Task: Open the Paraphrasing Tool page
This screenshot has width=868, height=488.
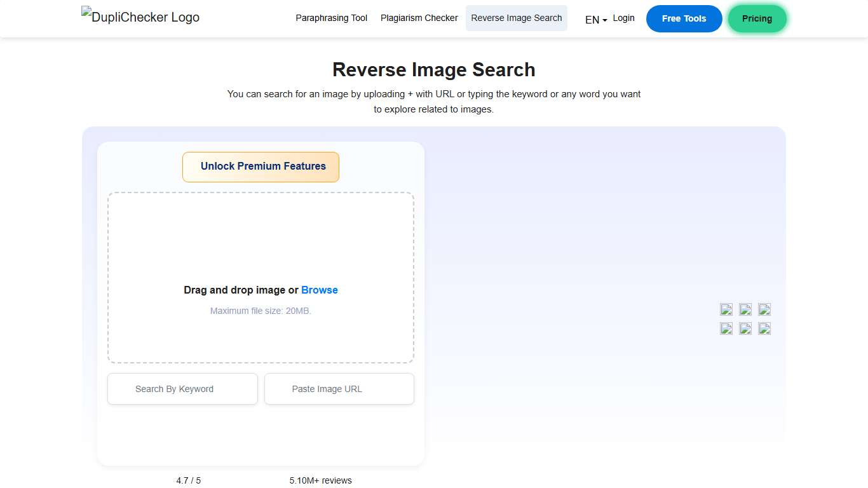Action: pyautogui.click(x=331, y=18)
